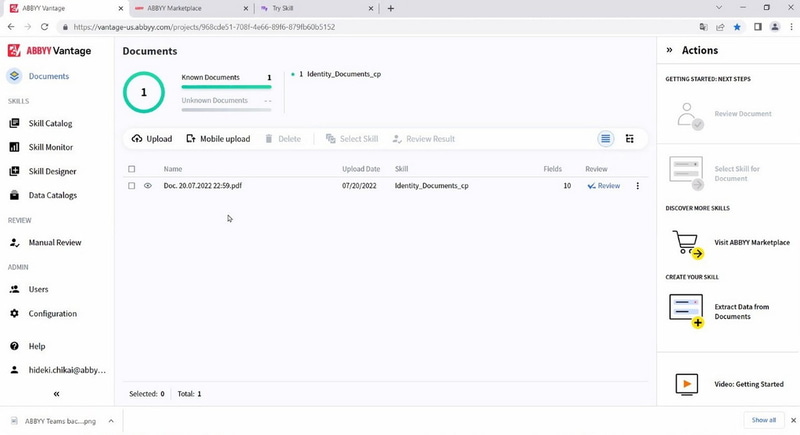Screen dimensions: 800x435
Task: Tick checkbox for Doc. 20.07.2022 22:59.pdf
Action: 132,186
